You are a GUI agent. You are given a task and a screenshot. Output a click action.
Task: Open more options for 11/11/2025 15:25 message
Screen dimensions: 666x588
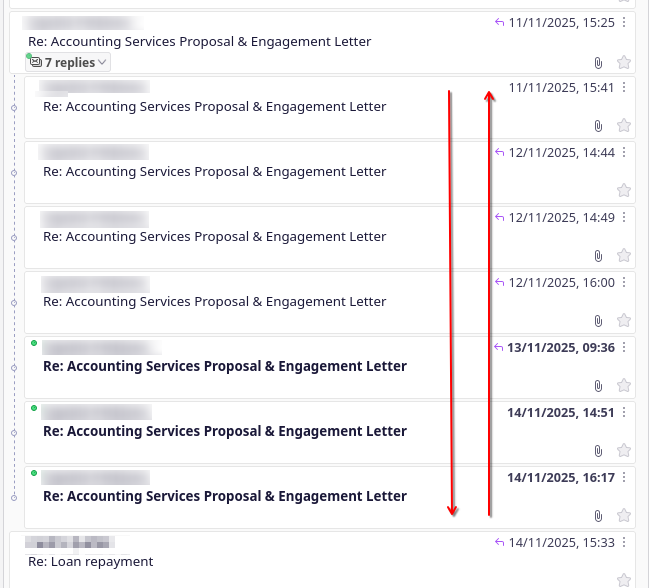pyautogui.click(x=624, y=22)
